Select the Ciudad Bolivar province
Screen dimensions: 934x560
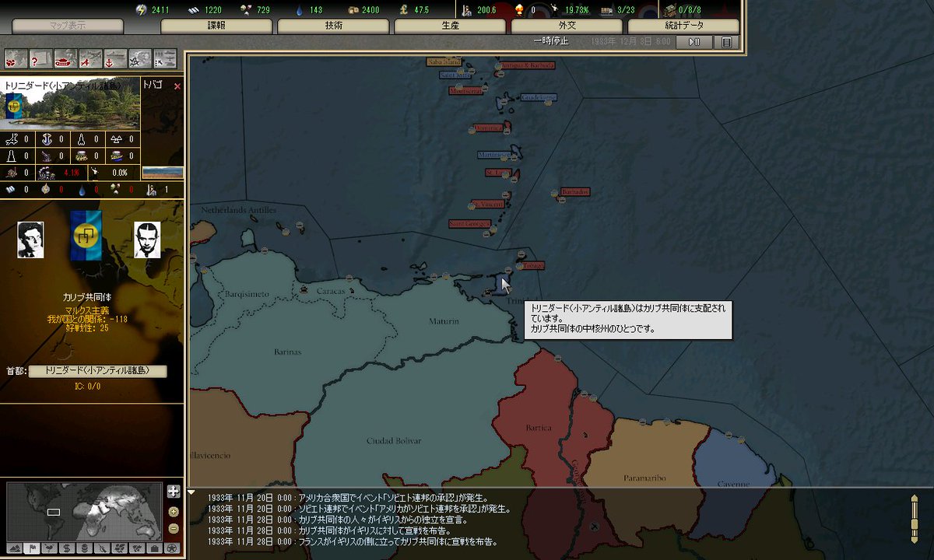[x=393, y=440]
